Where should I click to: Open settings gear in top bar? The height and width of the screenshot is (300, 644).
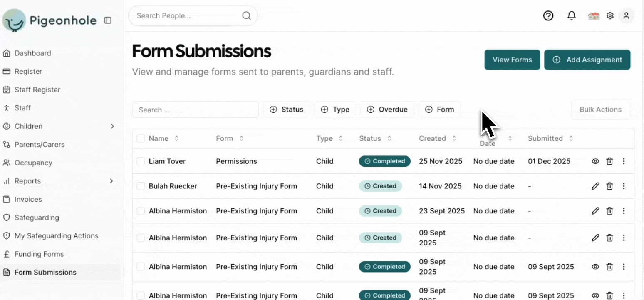tap(610, 16)
